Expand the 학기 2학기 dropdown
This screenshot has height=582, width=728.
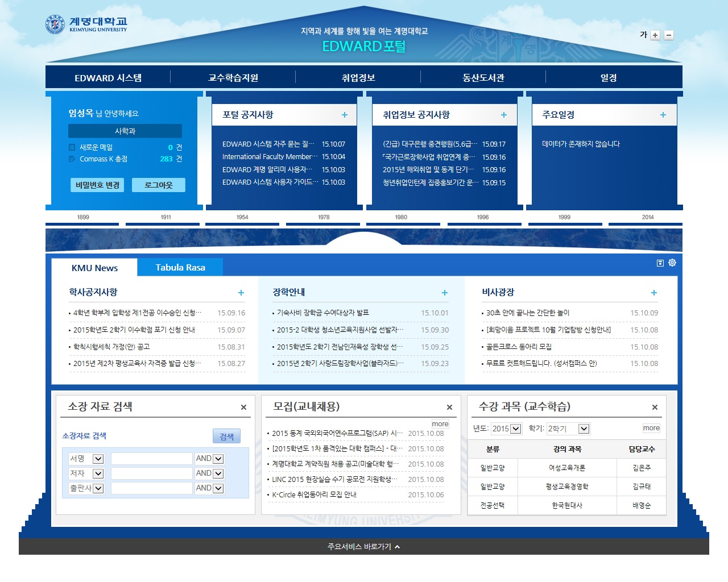coord(584,429)
